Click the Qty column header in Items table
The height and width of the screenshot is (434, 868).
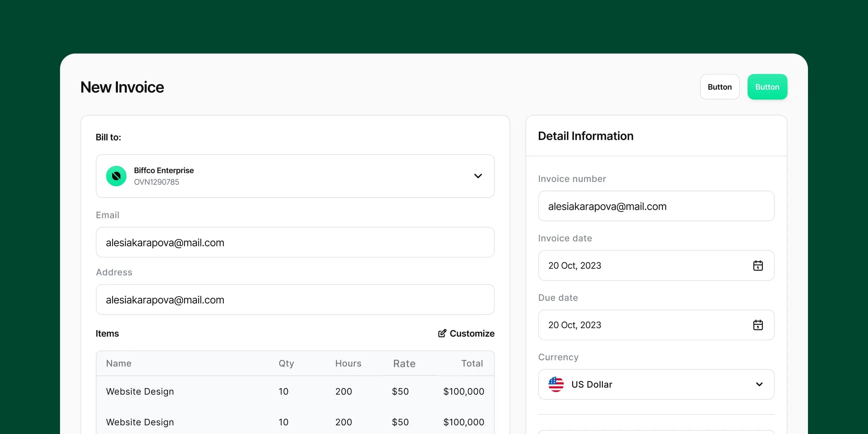286,363
